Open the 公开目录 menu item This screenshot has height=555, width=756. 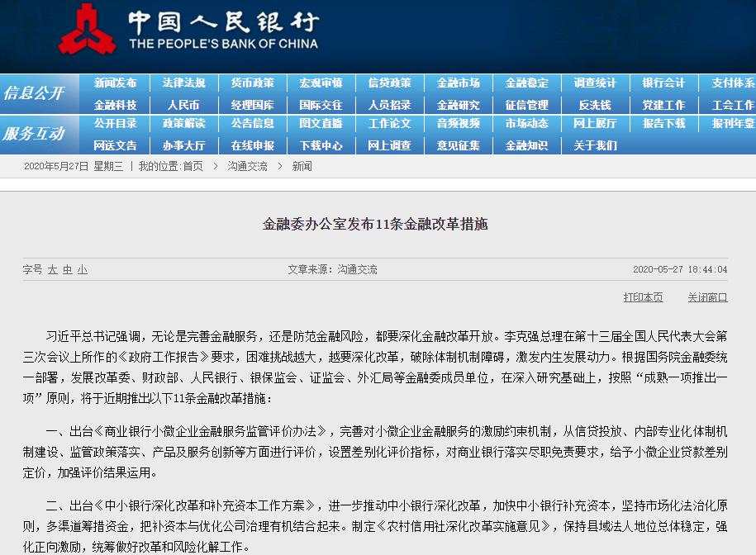(115, 123)
